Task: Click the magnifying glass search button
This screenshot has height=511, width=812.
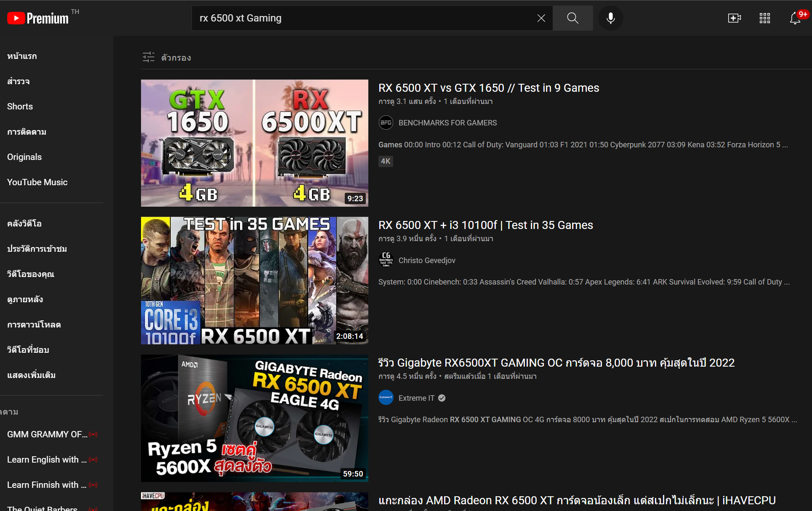Action: 572,18
